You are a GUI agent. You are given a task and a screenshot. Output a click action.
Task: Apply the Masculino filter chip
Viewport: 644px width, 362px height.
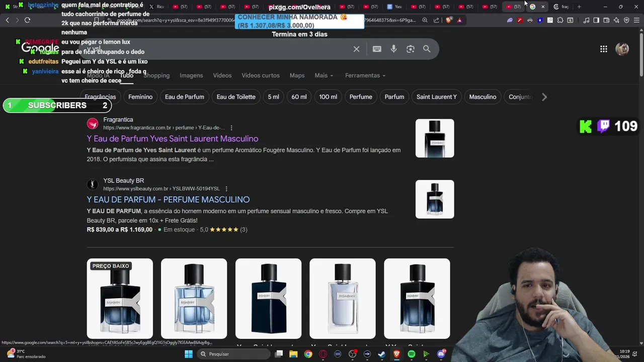tap(482, 97)
